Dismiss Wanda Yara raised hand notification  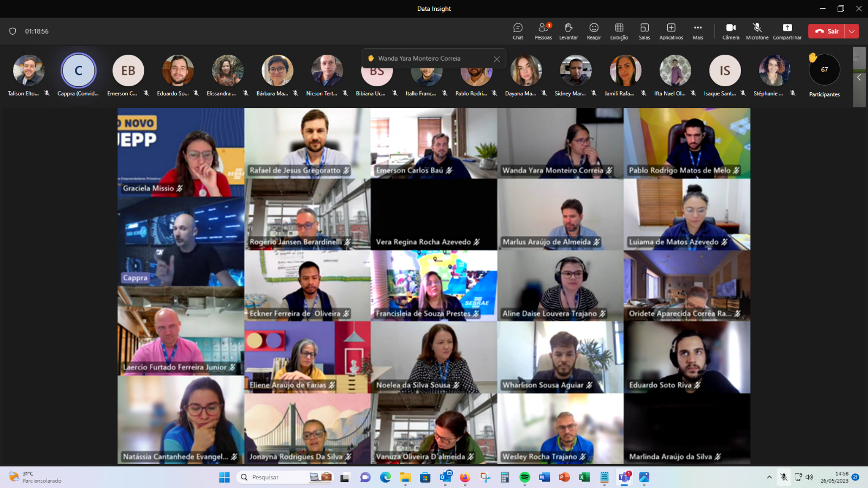point(496,59)
